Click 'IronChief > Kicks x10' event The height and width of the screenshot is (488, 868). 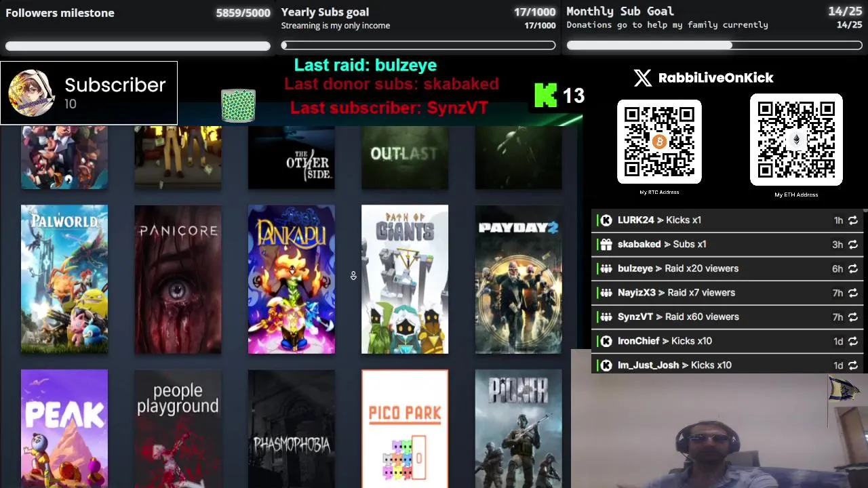pos(728,342)
